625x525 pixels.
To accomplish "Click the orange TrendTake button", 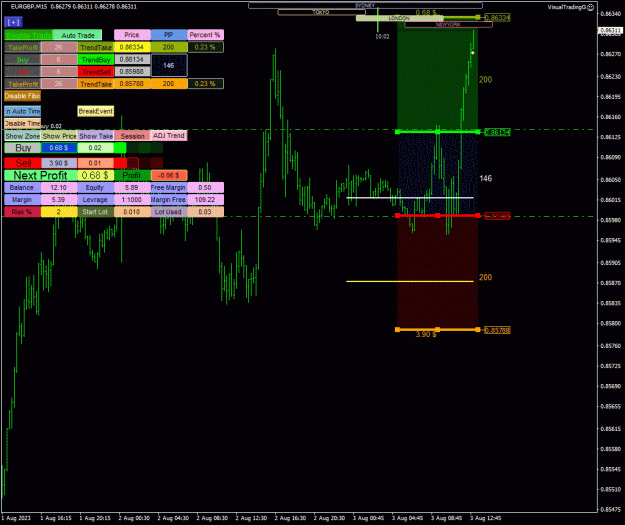I will [x=96, y=84].
